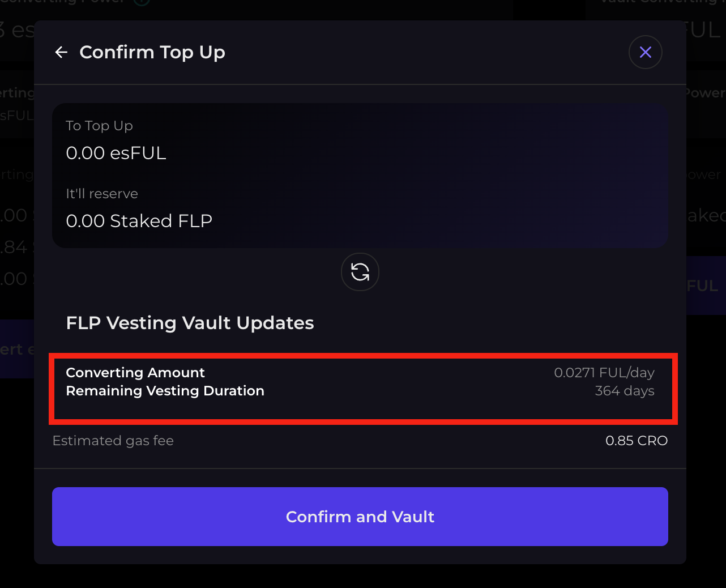Select the 0.00 Staked FLP value
This screenshot has height=588, width=726.
(x=139, y=221)
